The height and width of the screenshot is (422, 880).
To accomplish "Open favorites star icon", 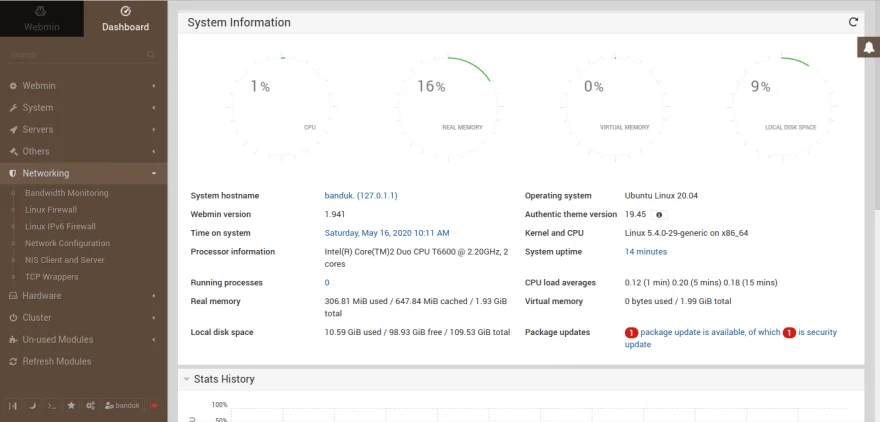I will coord(70,405).
